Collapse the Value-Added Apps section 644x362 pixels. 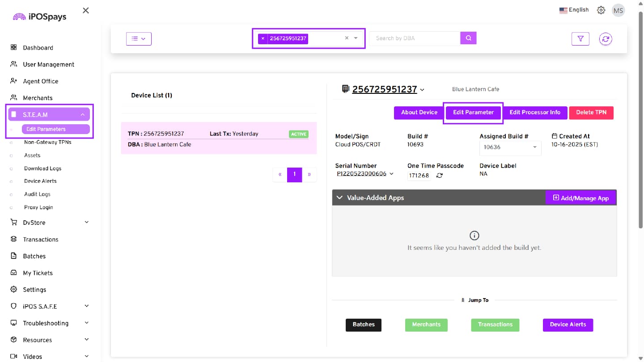tap(339, 198)
